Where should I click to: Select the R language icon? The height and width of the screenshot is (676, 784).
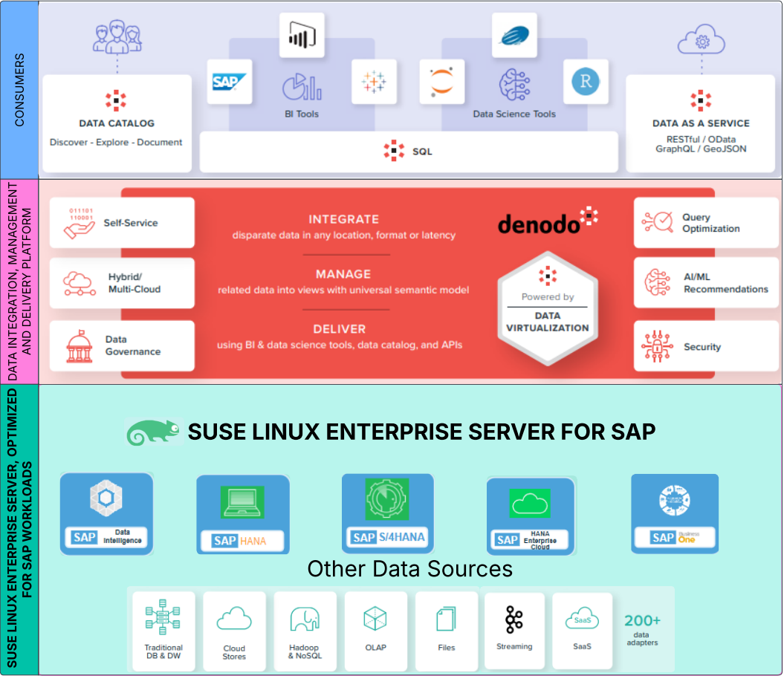coord(586,82)
